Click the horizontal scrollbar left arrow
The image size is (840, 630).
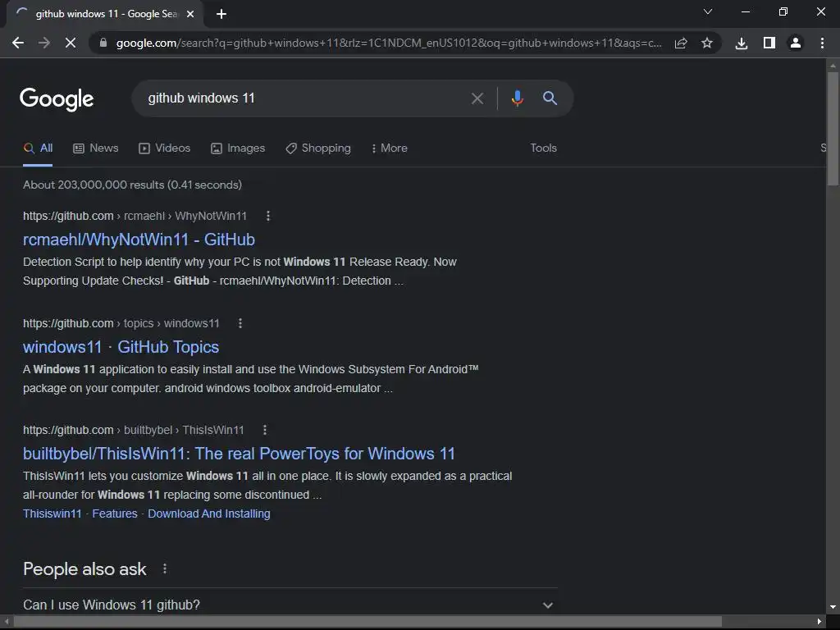[x=7, y=622]
